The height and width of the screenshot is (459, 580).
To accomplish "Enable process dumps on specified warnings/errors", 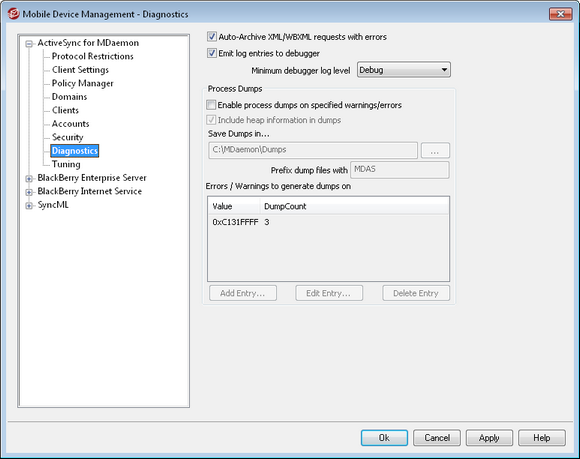I will pos(211,105).
